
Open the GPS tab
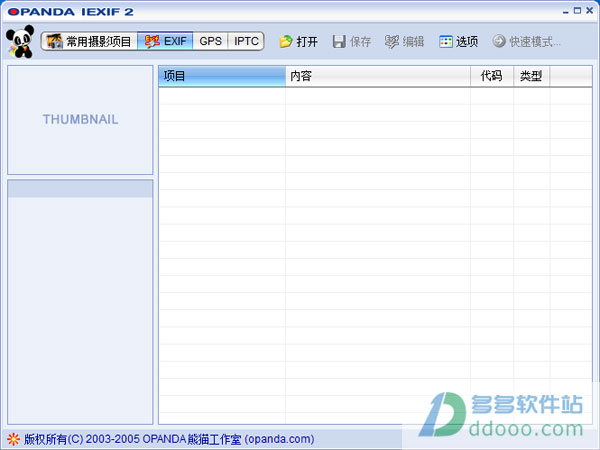pyautogui.click(x=210, y=41)
